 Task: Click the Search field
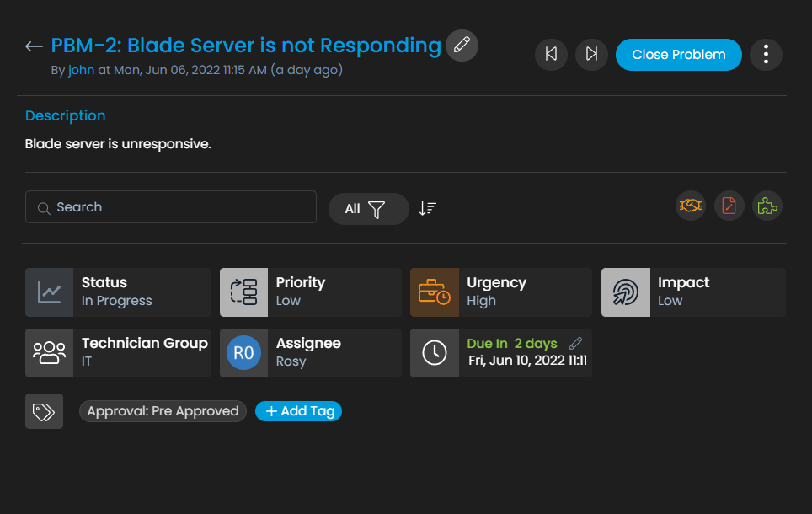[x=171, y=206]
